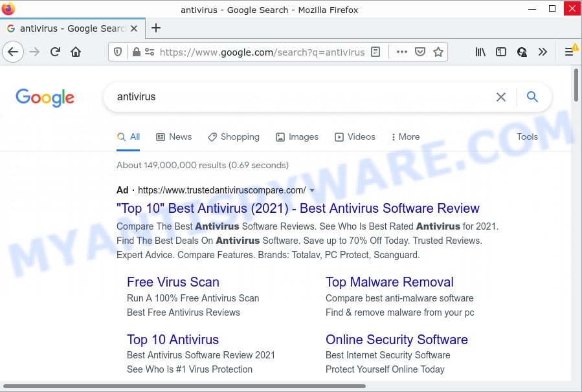Viewport: 582px width, 392px height.
Task: Open the extension icon next to sidebars
Action: [x=522, y=52]
